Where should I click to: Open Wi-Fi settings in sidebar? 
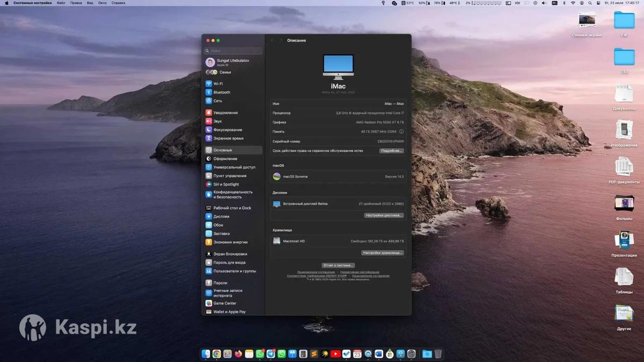pos(218,84)
